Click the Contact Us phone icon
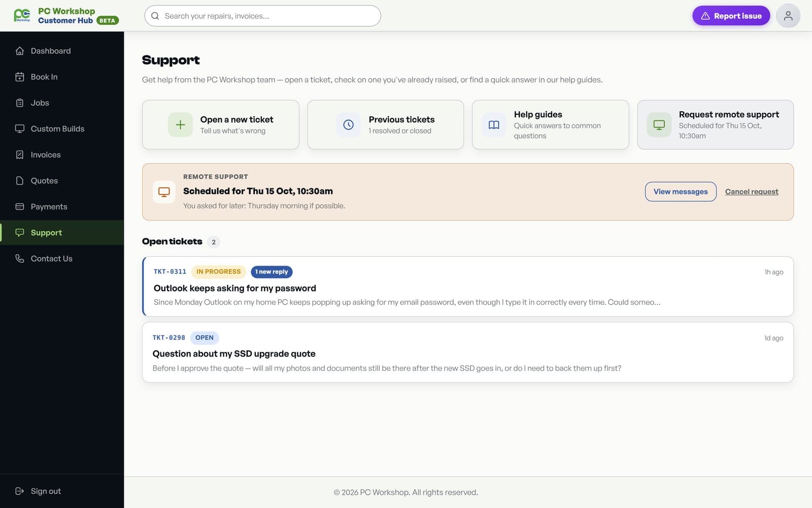This screenshot has width=812, height=508. coord(20,258)
